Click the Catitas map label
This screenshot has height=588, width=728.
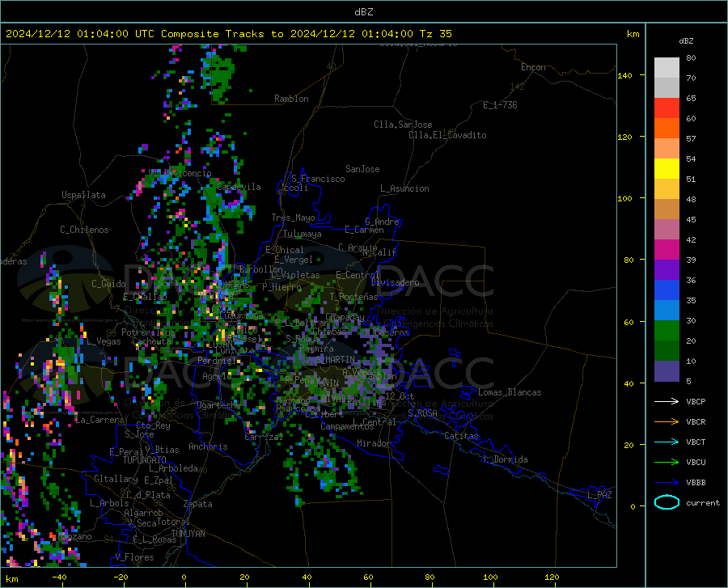click(x=461, y=436)
